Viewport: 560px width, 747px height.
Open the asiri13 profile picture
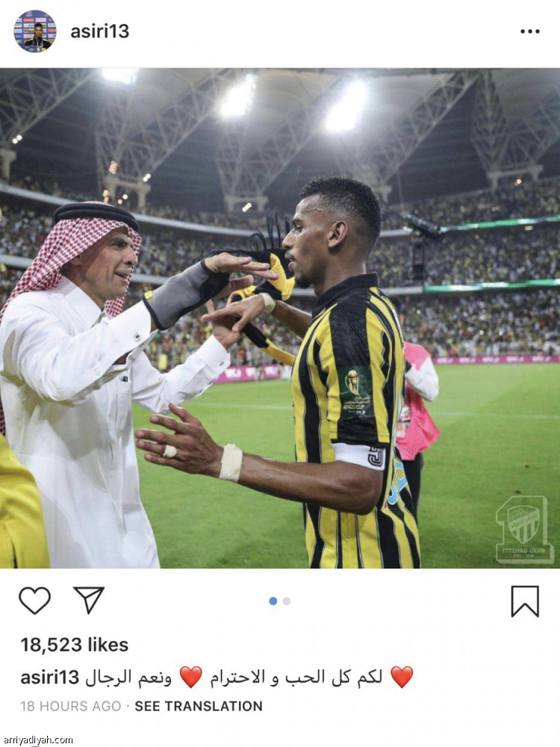point(35,31)
